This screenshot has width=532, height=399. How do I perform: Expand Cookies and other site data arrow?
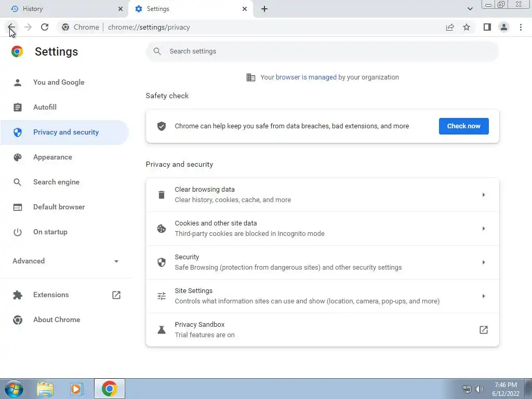click(x=484, y=229)
